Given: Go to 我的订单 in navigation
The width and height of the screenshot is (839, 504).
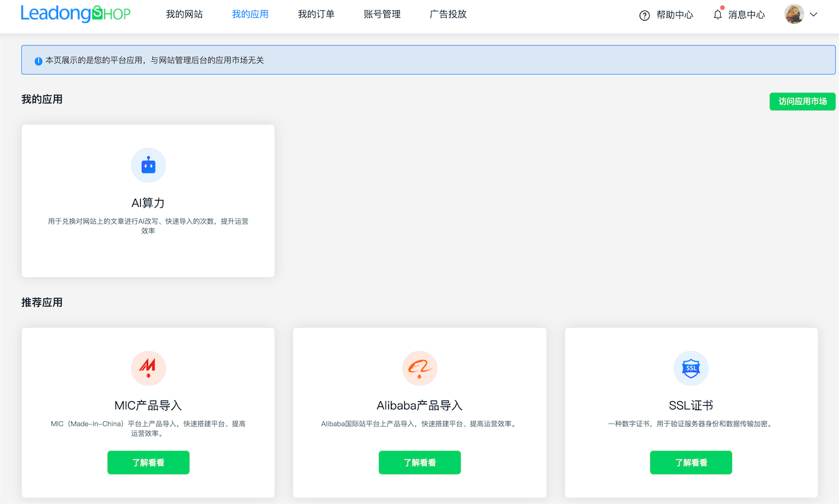Looking at the screenshot, I should [x=316, y=14].
